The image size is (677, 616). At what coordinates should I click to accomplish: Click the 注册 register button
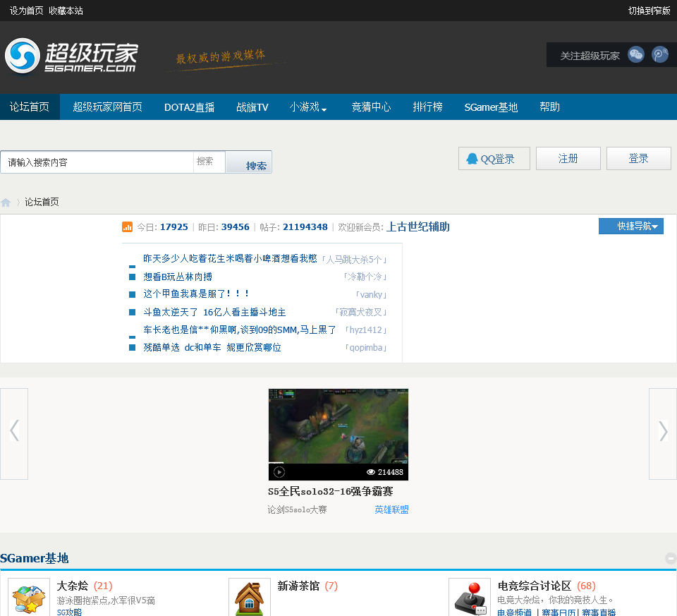point(568,159)
